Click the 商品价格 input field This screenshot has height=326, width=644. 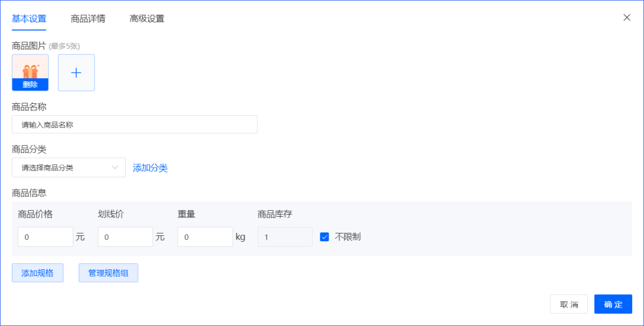(x=45, y=237)
